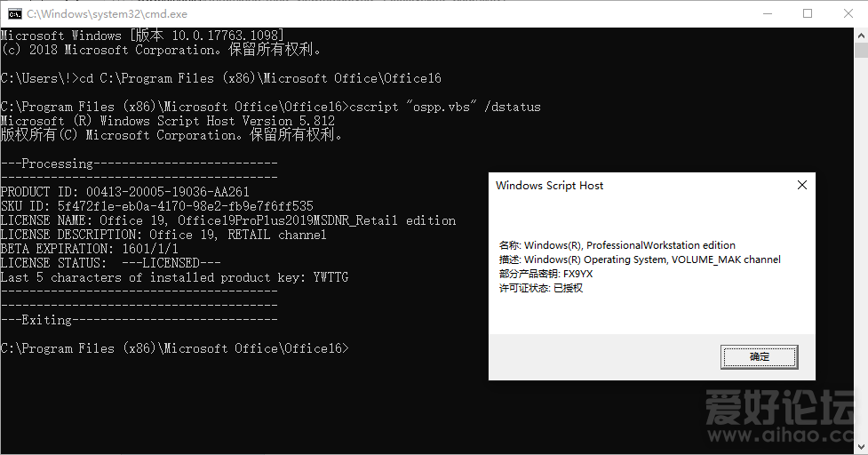
Task: Click the SKU ID line in the output
Action: point(157,206)
